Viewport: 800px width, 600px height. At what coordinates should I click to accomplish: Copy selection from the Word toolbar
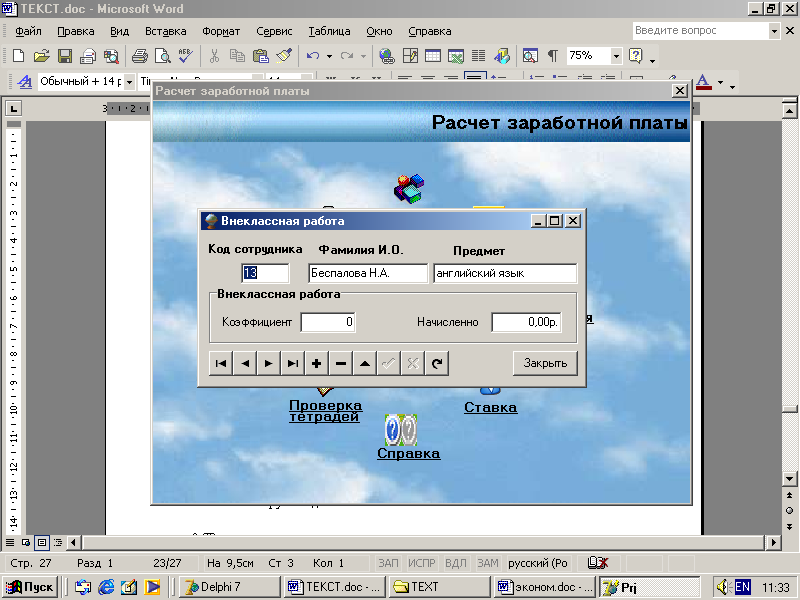point(237,56)
